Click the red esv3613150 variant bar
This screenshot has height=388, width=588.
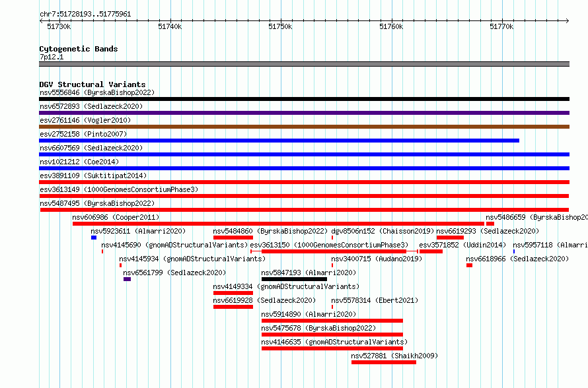[334, 251]
